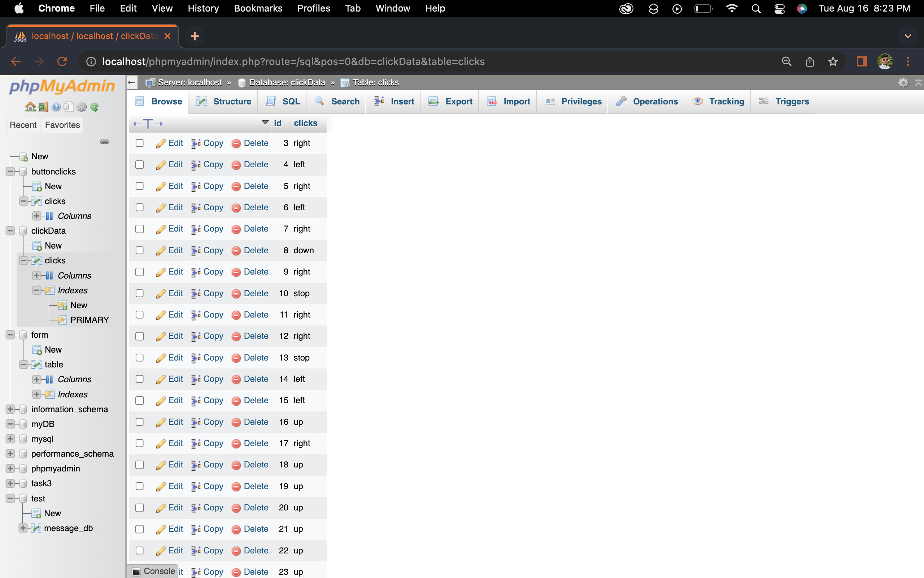
Task: Expand the mysql database node
Action: [x=10, y=439]
